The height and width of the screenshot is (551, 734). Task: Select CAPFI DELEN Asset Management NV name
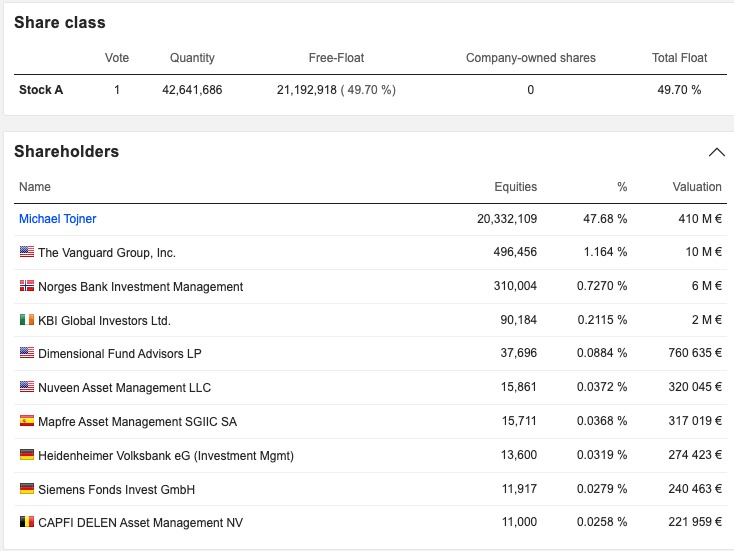coord(140,522)
